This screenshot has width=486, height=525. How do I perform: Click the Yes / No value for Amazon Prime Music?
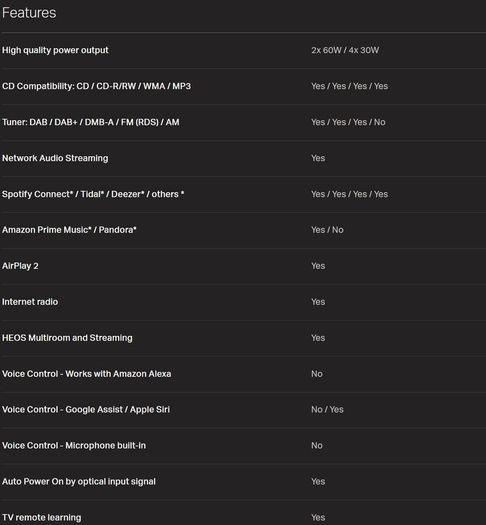point(327,230)
